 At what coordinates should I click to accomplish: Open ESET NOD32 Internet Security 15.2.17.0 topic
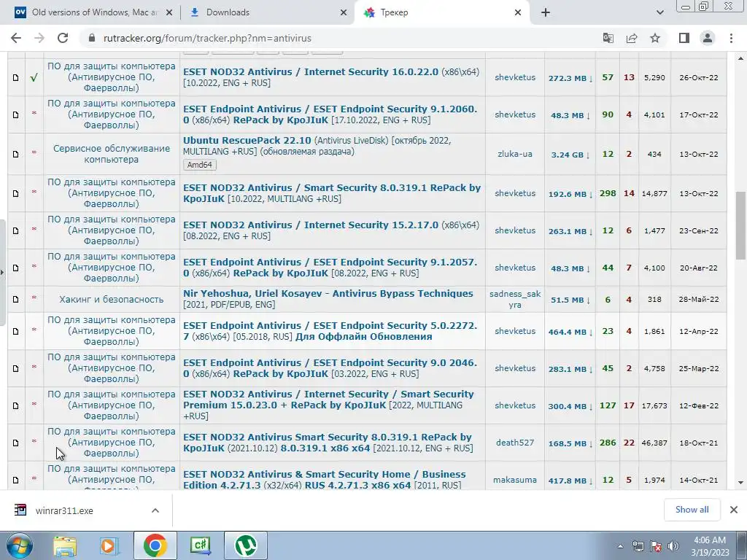pyautogui.click(x=311, y=225)
